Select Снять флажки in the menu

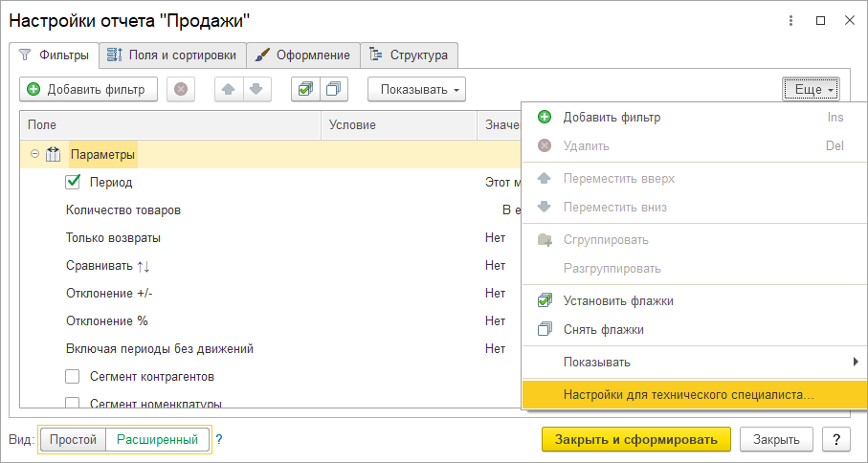pos(603,330)
